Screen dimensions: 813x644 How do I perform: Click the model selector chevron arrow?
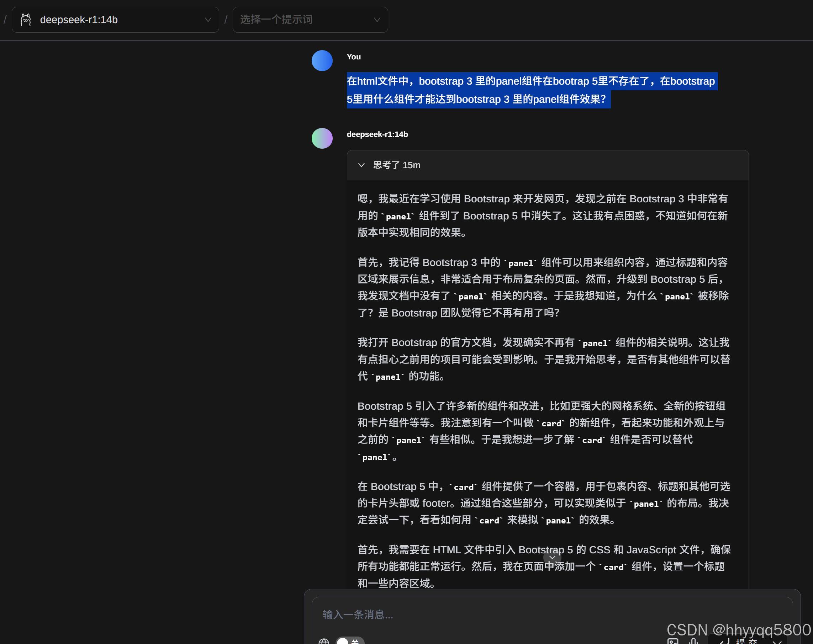pos(208,20)
